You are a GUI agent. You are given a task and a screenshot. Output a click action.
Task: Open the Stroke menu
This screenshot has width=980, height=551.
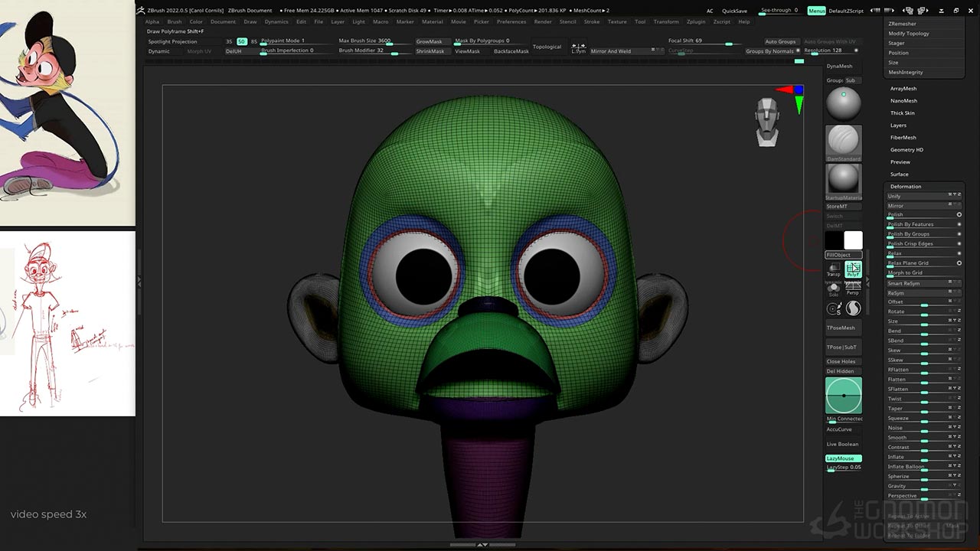[x=592, y=21]
